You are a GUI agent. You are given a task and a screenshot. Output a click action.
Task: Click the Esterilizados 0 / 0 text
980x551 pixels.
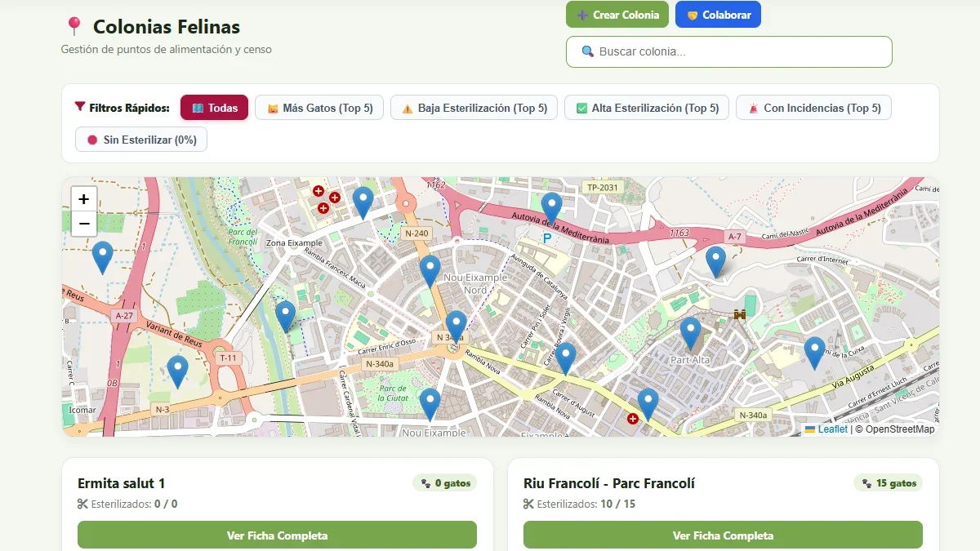(x=127, y=504)
